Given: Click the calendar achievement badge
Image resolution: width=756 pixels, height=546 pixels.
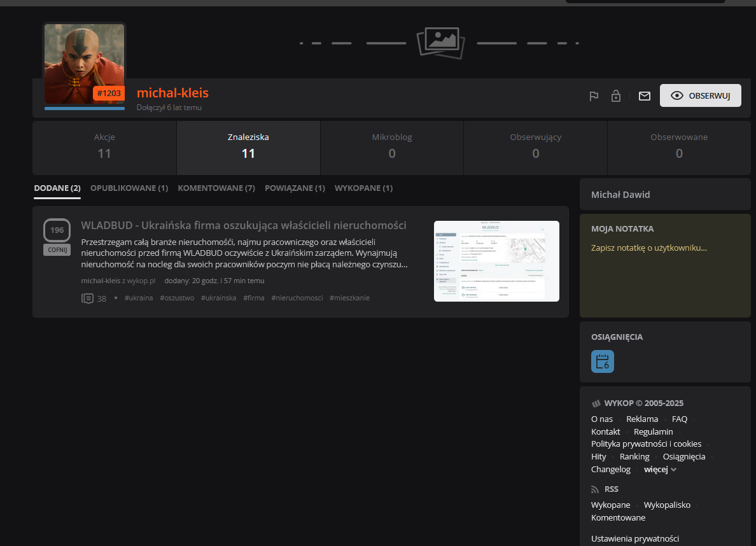Looking at the screenshot, I should (602, 361).
